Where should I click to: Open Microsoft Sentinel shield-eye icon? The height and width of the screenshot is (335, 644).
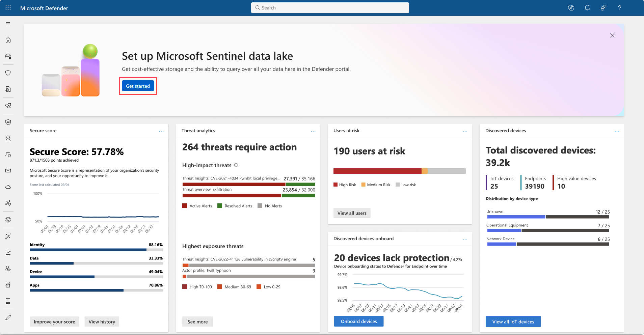[8, 122]
